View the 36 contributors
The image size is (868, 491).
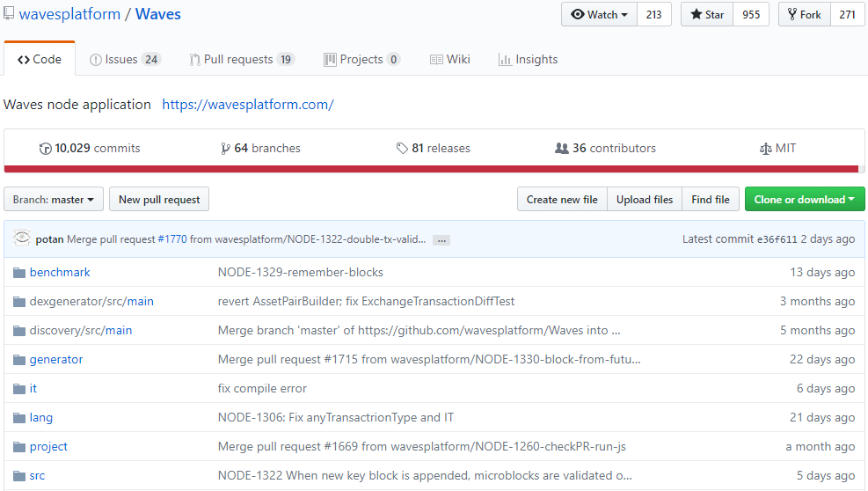pos(606,149)
